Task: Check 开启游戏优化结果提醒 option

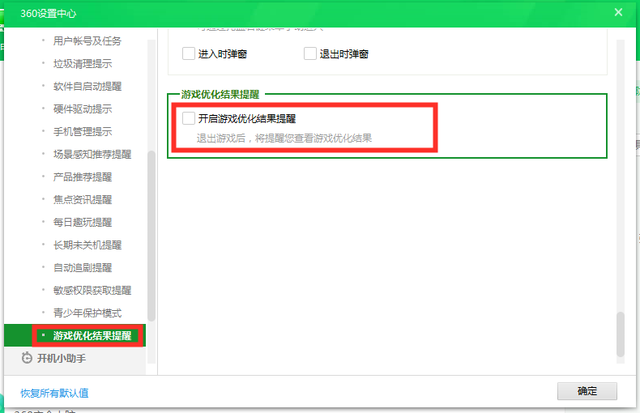Action: click(188, 118)
